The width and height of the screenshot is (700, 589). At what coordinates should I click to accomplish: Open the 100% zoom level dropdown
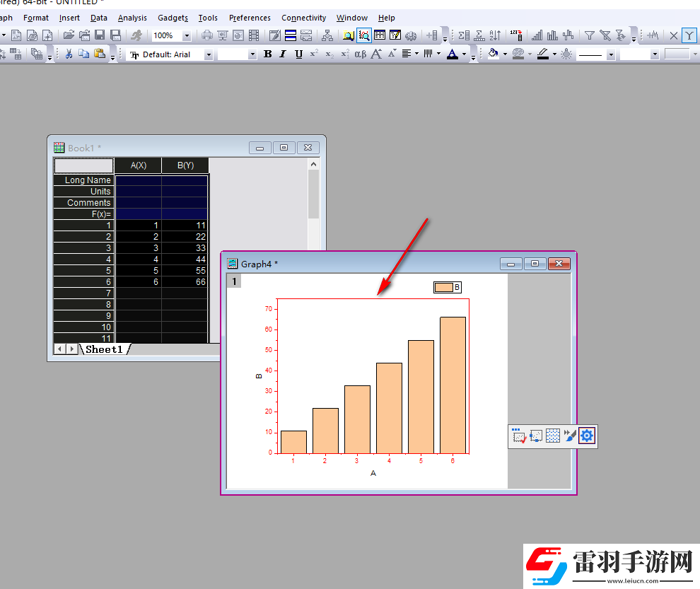pyautogui.click(x=187, y=35)
